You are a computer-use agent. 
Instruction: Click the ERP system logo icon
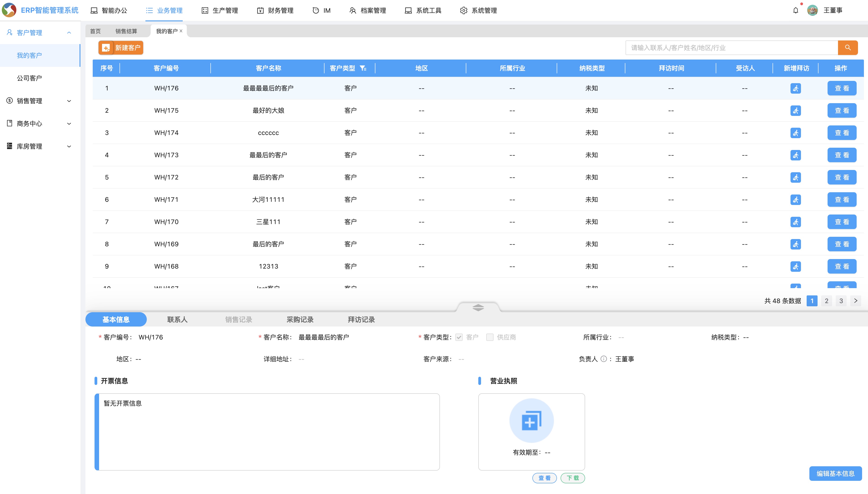tap(9, 10)
